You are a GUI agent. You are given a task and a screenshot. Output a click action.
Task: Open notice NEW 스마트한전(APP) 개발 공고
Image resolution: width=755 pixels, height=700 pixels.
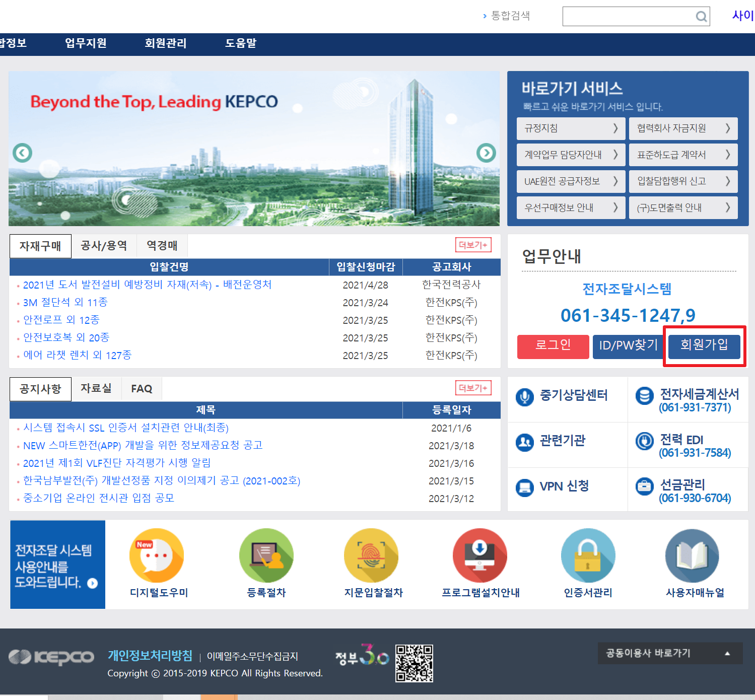click(x=143, y=446)
